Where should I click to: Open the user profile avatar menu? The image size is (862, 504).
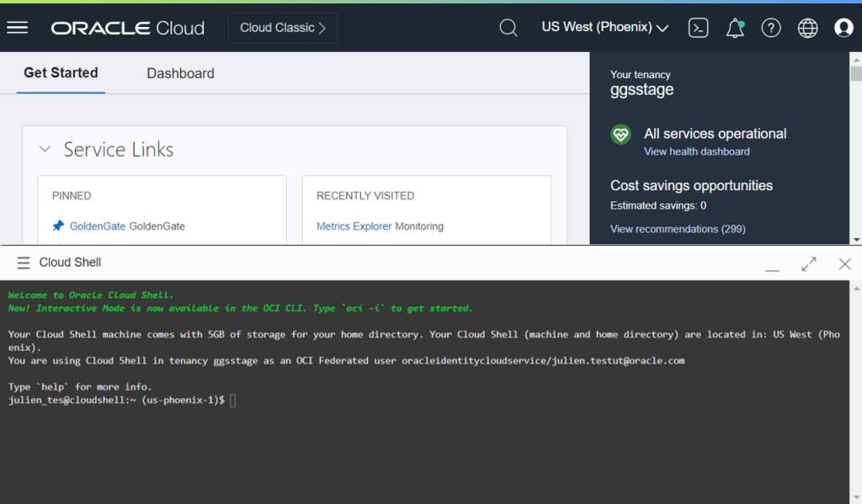coord(843,28)
